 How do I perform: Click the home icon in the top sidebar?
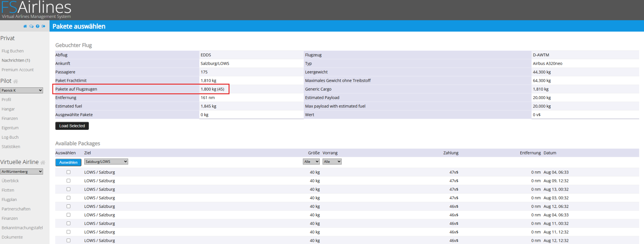point(25,26)
